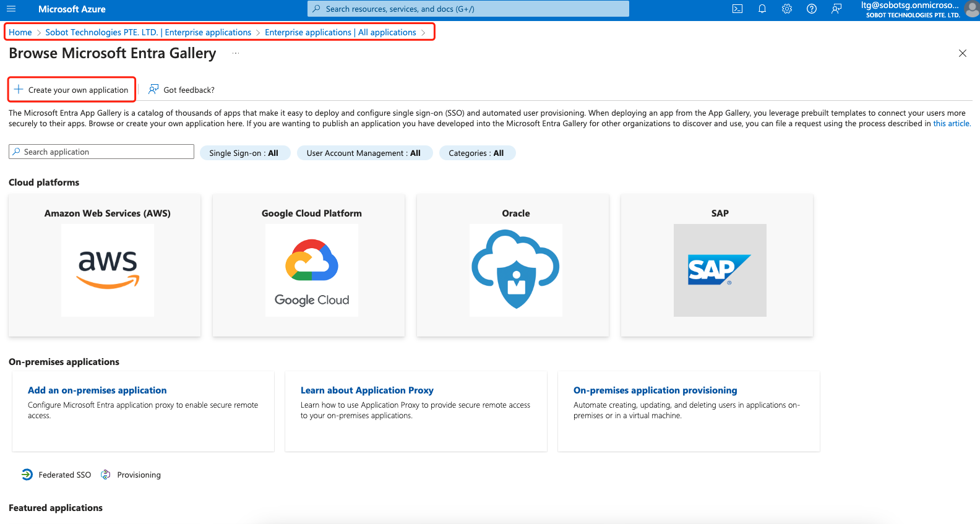
Task: Select the Google Cloud logo tile
Action: [312, 270]
